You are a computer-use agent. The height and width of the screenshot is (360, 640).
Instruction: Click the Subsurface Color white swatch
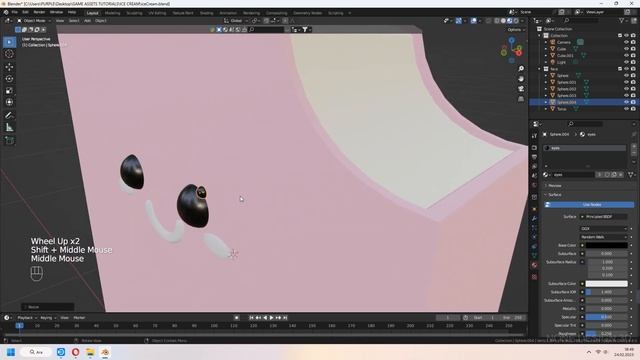point(607,284)
